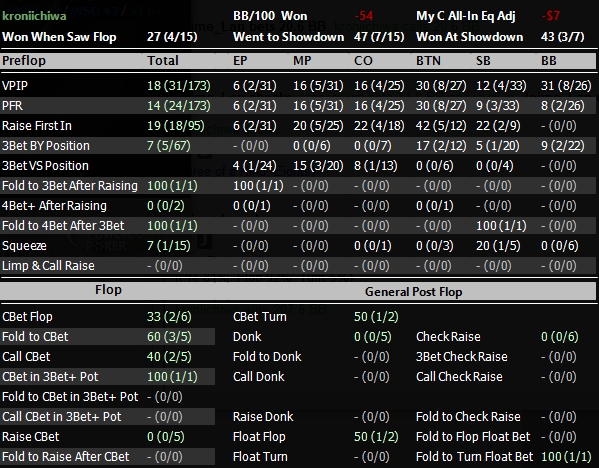Click the VPIP total value 18 (31/173)

pyautogui.click(x=178, y=86)
